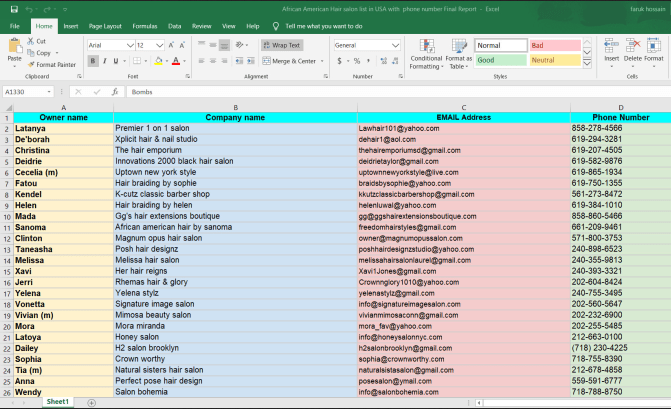
Task: Click the Format Painter brush icon
Action: pos(30,65)
